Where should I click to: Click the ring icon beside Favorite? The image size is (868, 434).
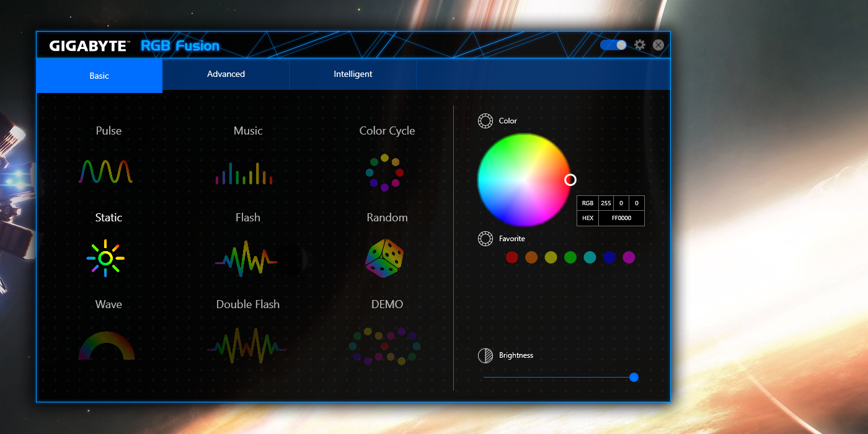point(485,239)
